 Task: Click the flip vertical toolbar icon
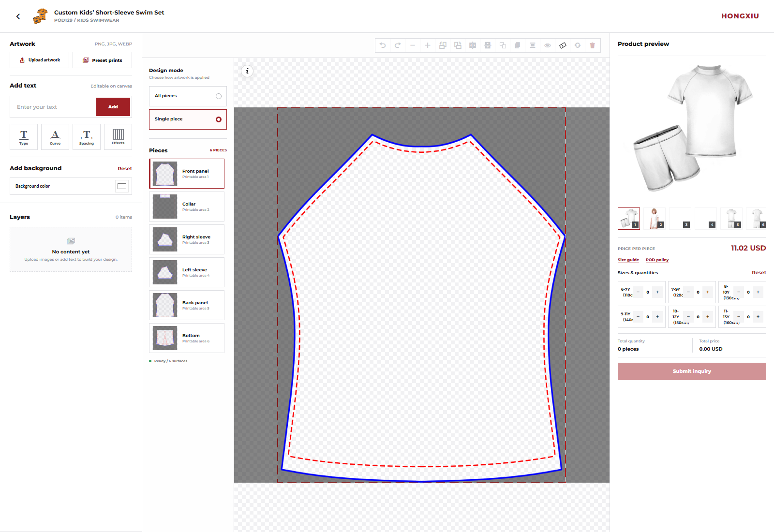coord(488,45)
